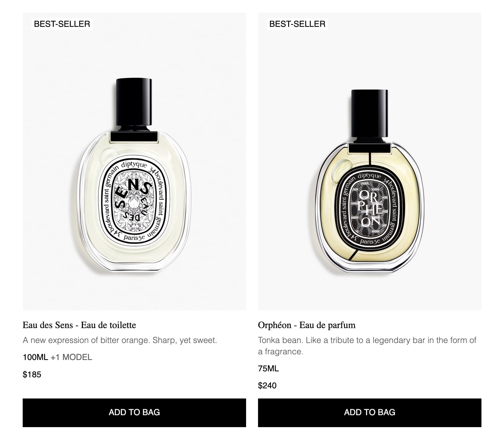Click the +1 MODEL size option
This screenshot has width=491, height=448.
pos(71,357)
